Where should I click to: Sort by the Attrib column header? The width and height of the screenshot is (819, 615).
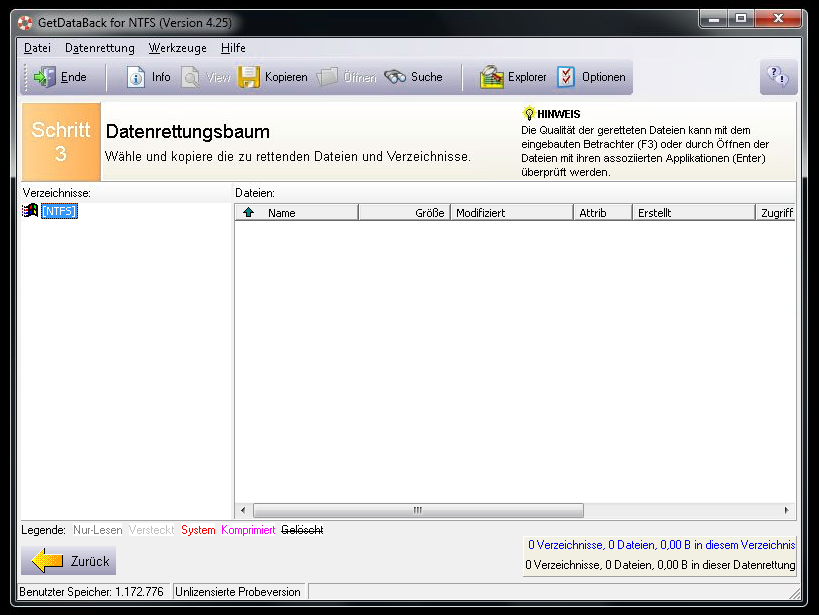click(603, 213)
